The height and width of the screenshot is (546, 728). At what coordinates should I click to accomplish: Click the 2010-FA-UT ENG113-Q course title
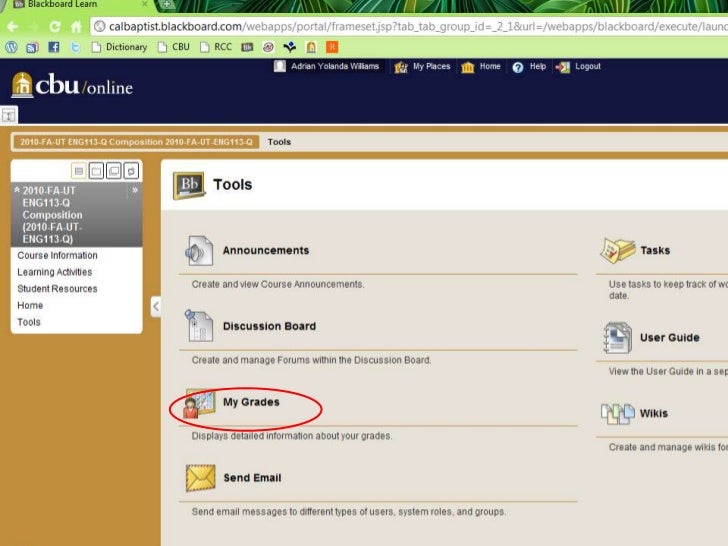pos(52,214)
